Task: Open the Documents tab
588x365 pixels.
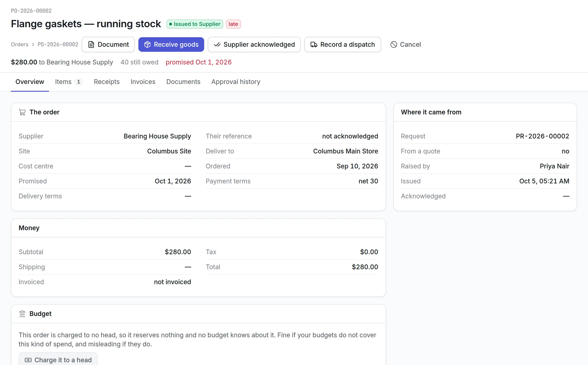Action: point(183,82)
